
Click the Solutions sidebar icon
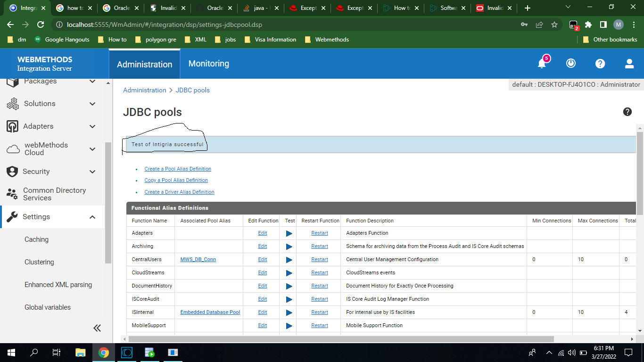pos(13,104)
